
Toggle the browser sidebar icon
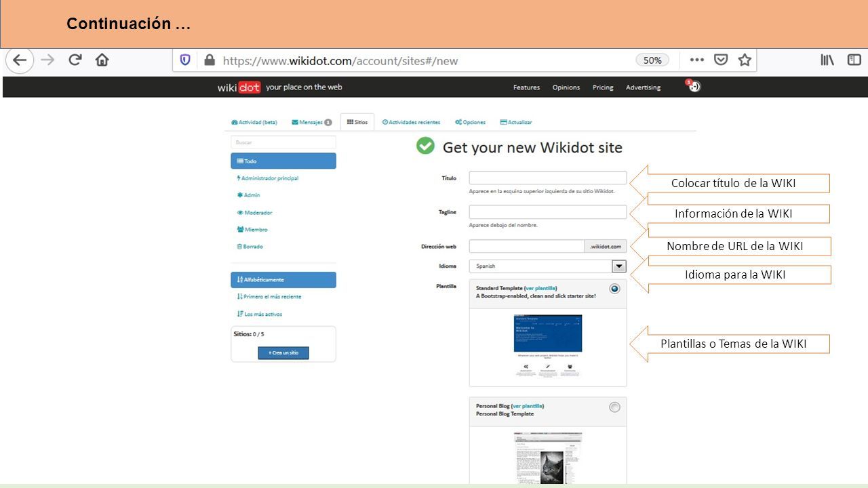[854, 60]
